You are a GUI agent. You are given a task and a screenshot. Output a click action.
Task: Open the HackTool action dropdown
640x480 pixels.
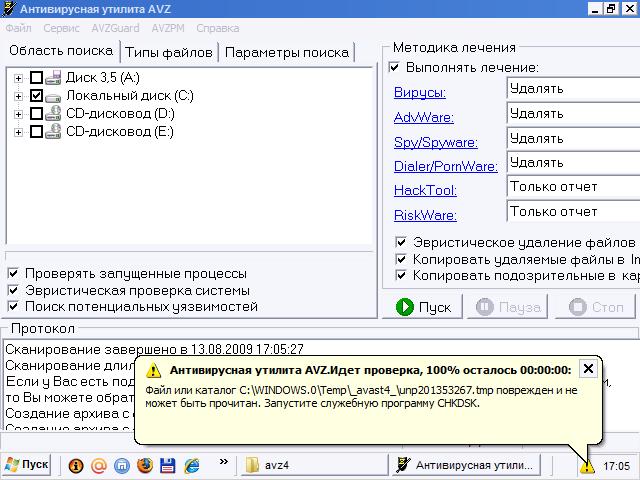click(x=573, y=187)
